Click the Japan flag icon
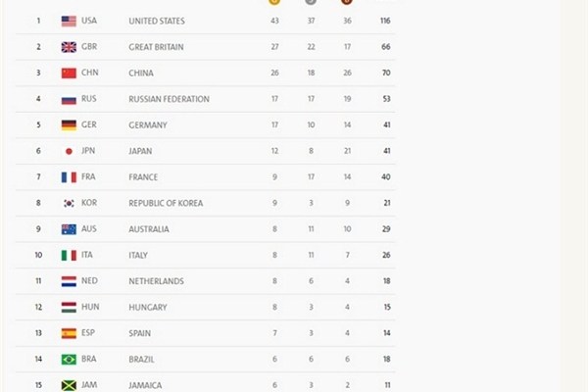Image resolution: width=588 pixels, height=392 pixels. [69, 151]
